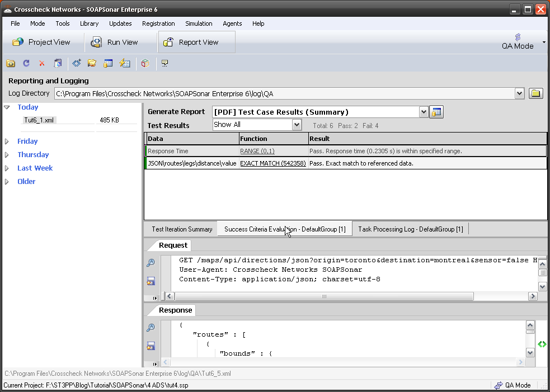Click the Result column header
Image resolution: width=550 pixels, height=392 pixels.
427,139
